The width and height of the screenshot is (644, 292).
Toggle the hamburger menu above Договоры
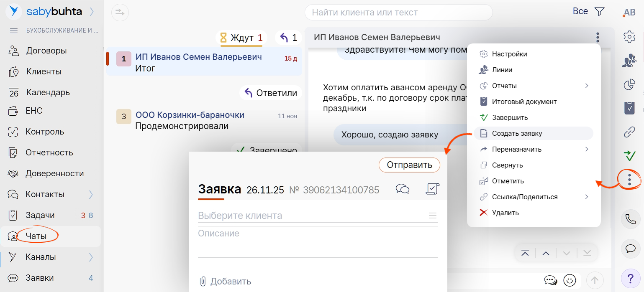14,30
